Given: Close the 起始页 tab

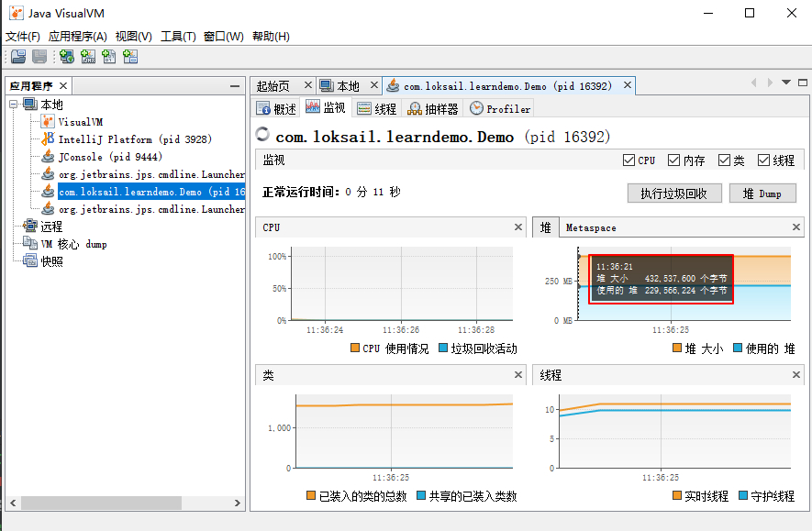Looking at the screenshot, I should tap(308, 85).
